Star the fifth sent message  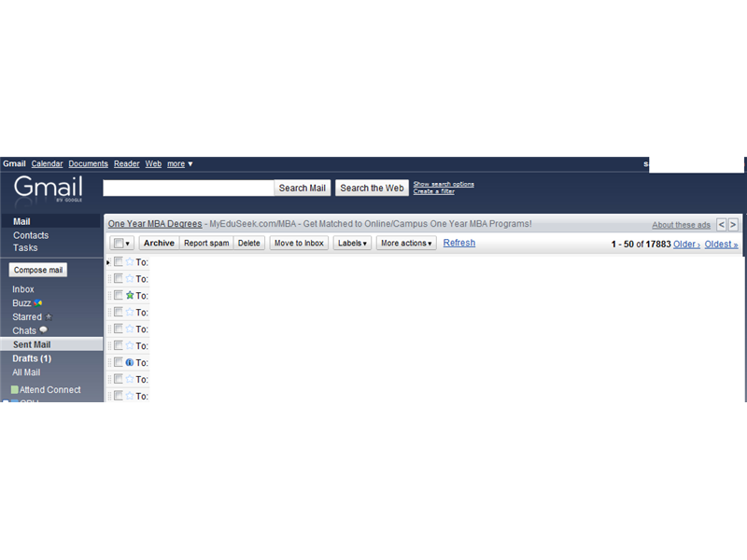pos(130,329)
